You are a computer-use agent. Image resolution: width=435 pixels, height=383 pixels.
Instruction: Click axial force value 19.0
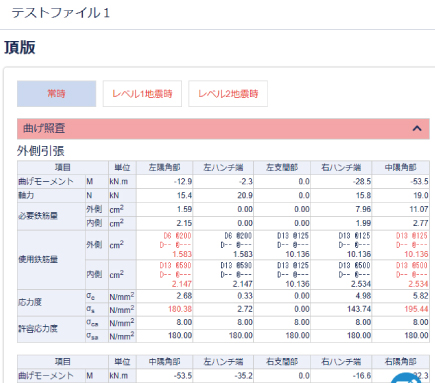click(x=421, y=195)
